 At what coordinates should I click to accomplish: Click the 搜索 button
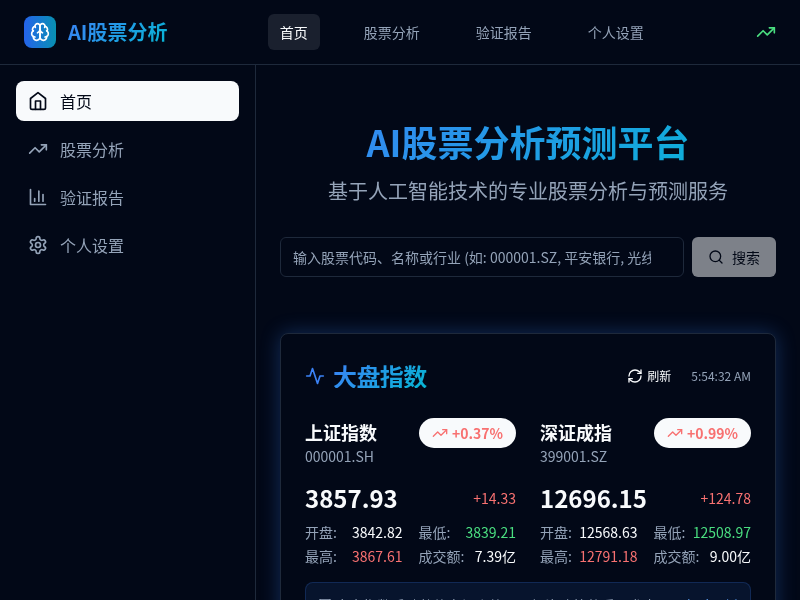[734, 257]
